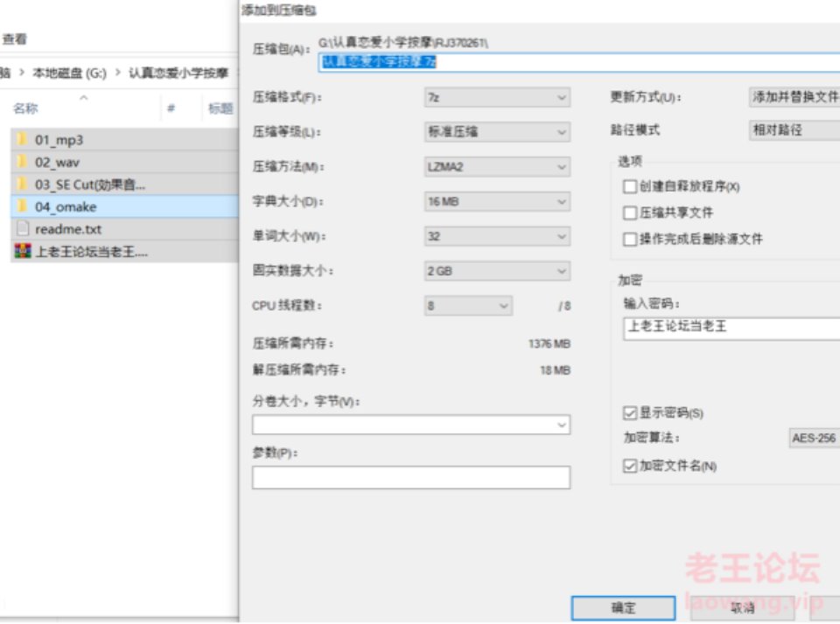Click the password input field
The height and width of the screenshot is (624, 840).
point(731,328)
